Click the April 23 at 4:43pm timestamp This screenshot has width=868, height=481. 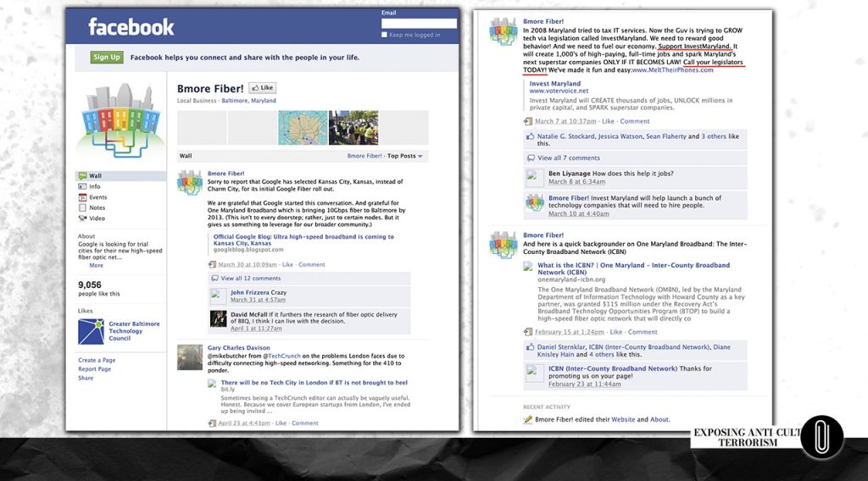[244, 423]
